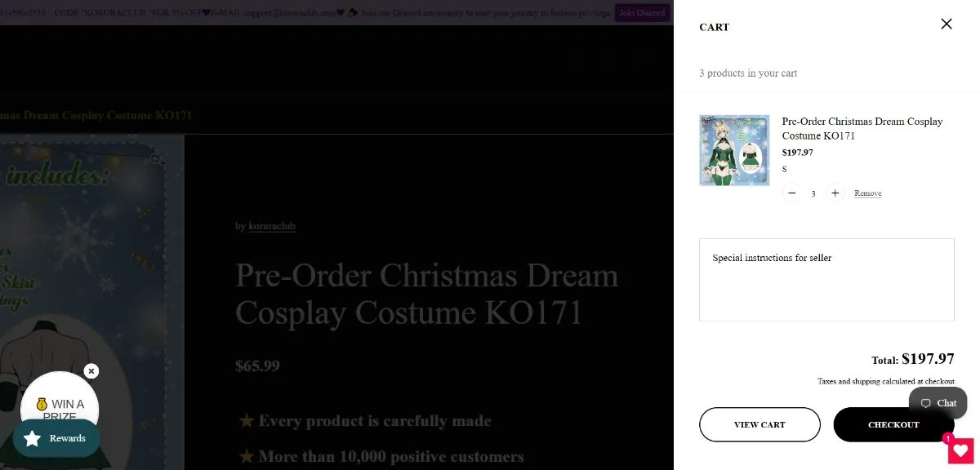Click the special instructions for seller field
The image size is (980, 470).
(826, 280)
